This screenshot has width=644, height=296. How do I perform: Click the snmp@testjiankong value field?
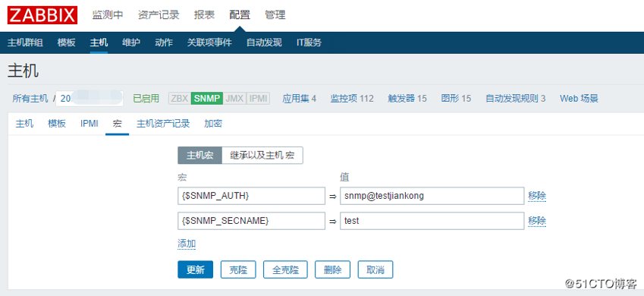[x=432, y=196]
